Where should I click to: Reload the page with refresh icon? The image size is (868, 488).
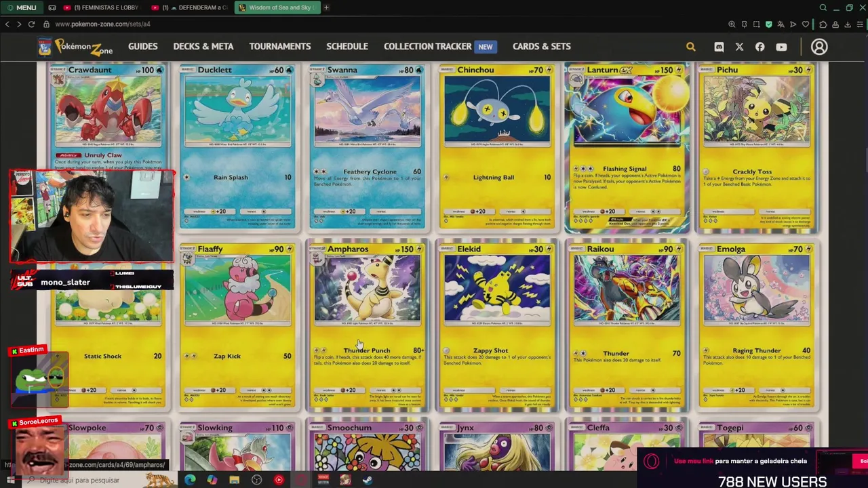click(31, 24)
